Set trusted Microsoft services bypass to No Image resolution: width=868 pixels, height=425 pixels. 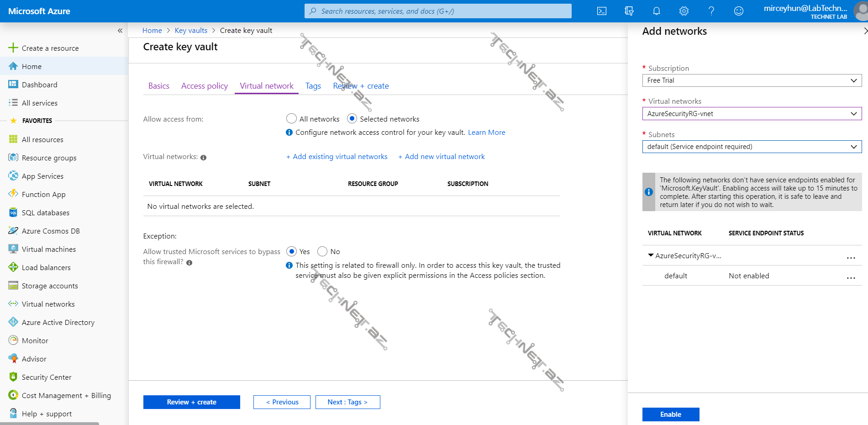(322, 252)
